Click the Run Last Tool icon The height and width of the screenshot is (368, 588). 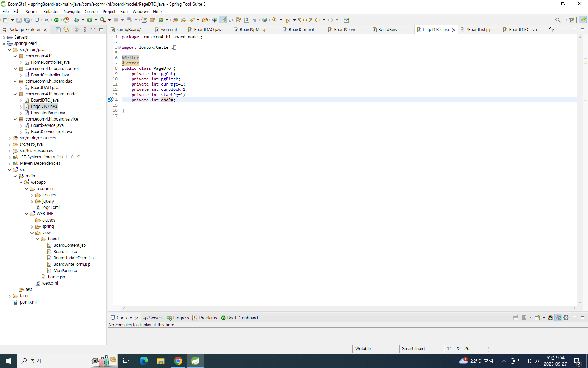103,20
